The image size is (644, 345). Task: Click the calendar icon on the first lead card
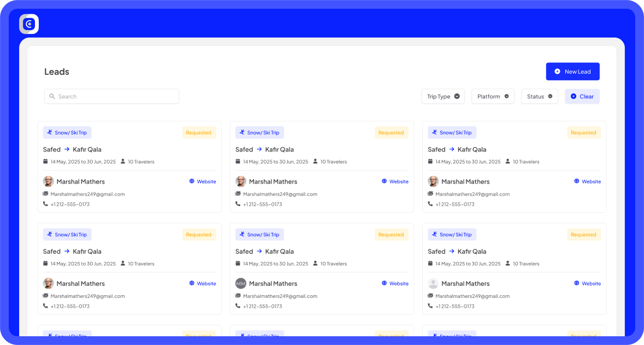pos(45,161)
